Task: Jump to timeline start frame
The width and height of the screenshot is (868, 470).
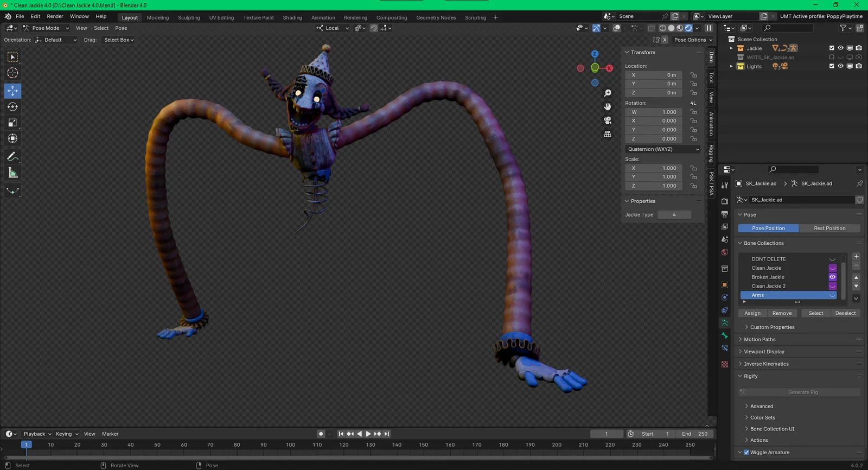Action: click(x=341, y=434)
